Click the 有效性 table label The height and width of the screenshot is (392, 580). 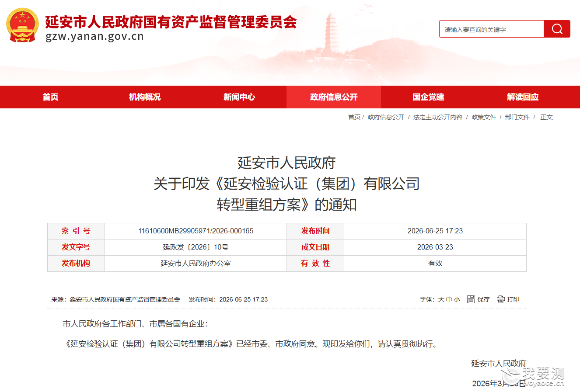point(315,263)
